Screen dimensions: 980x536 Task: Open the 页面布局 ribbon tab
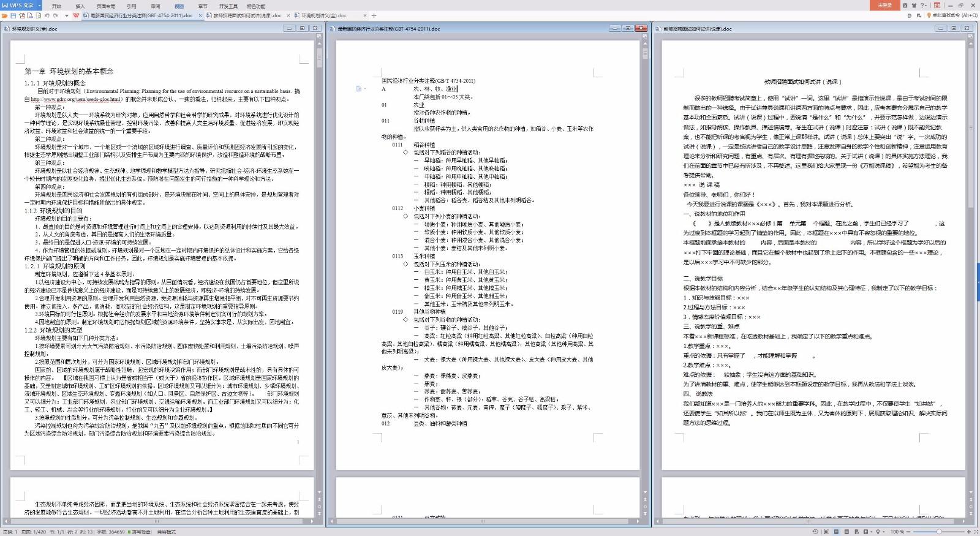pyautogui.click(x=106, y=6)
